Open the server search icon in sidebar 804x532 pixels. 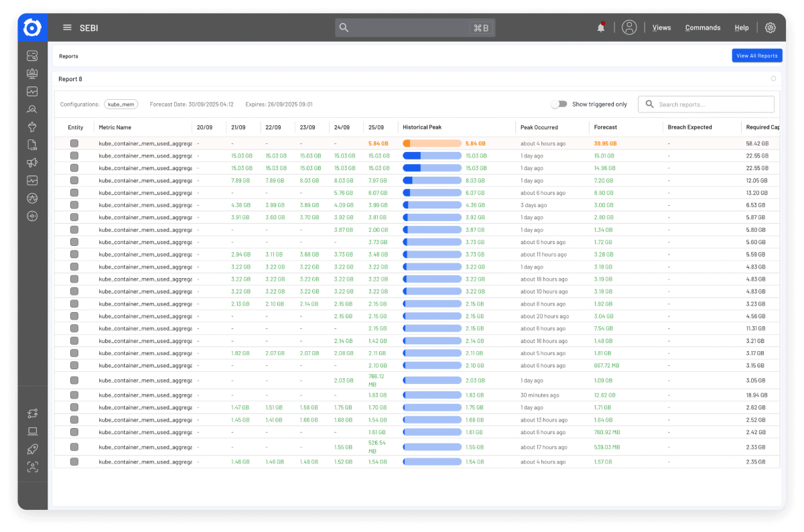(x=32, y=56)
